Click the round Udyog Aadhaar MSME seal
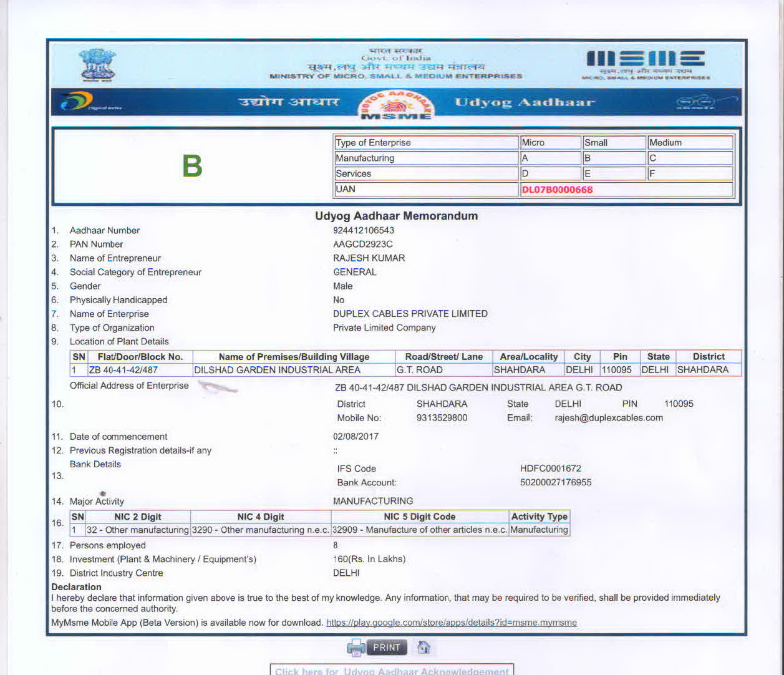This screenshot has width=784, height=675. point(397,104)
